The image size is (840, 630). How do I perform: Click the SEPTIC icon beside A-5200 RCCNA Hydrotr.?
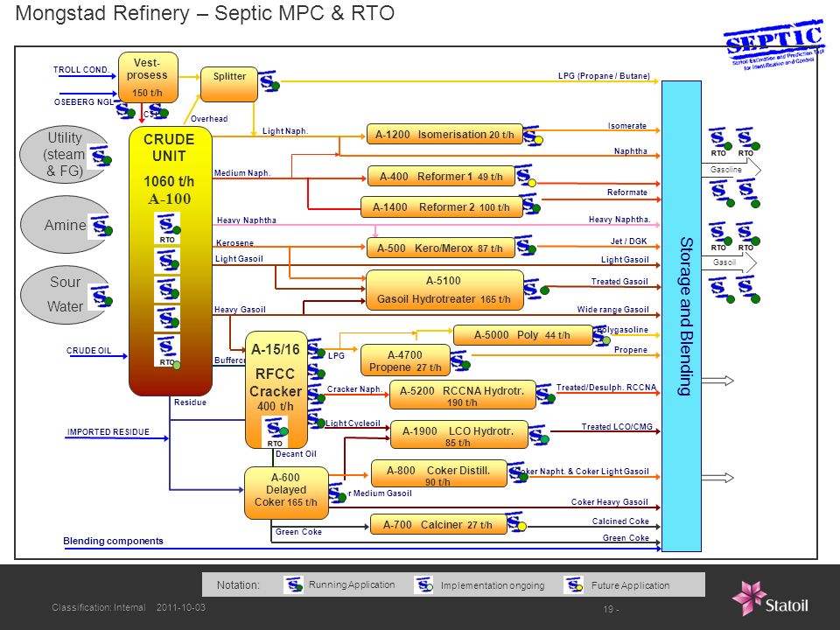[545, 394]
